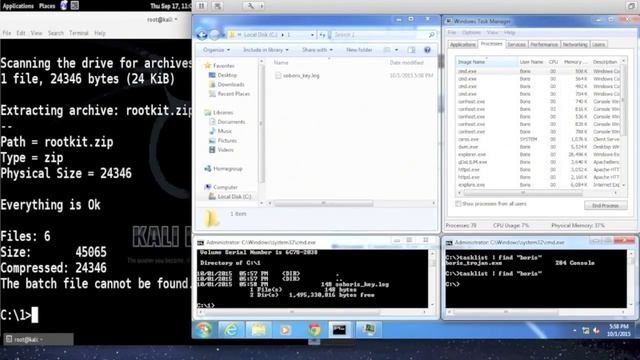Open the address bar history dropdown arrow

[x=312, y=35]
